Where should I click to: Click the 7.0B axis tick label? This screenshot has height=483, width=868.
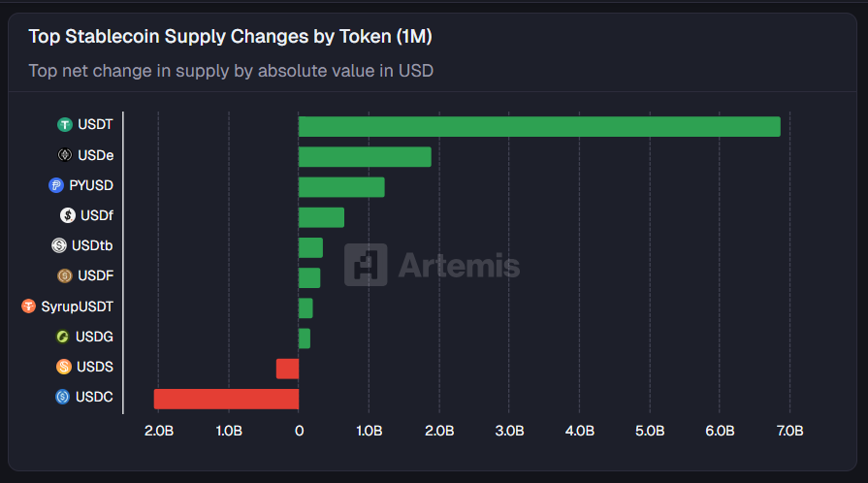pyautogui.click(x=789, y=431)
